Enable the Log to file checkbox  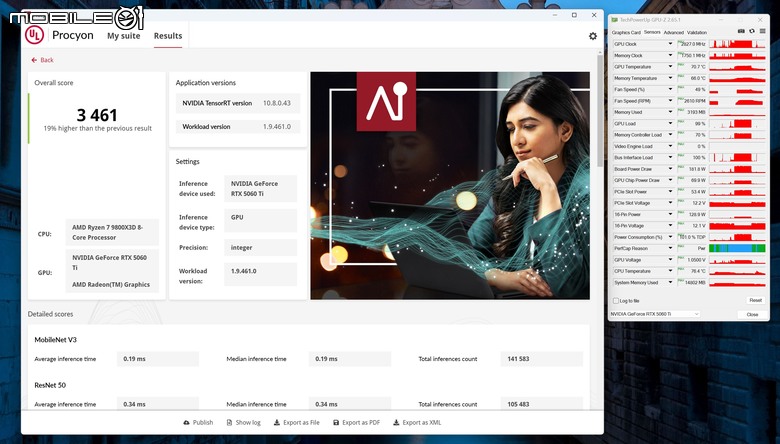[x=616, y=301]
